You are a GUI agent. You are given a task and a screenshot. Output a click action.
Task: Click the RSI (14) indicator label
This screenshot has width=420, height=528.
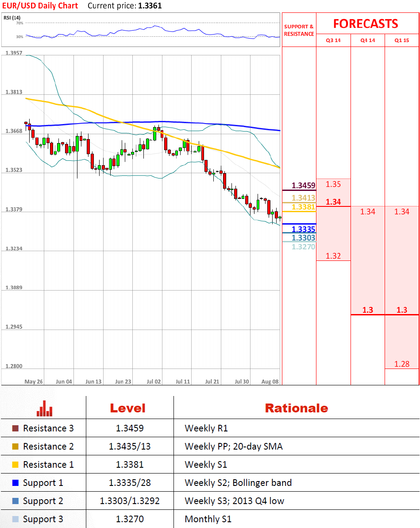point(12,18)
